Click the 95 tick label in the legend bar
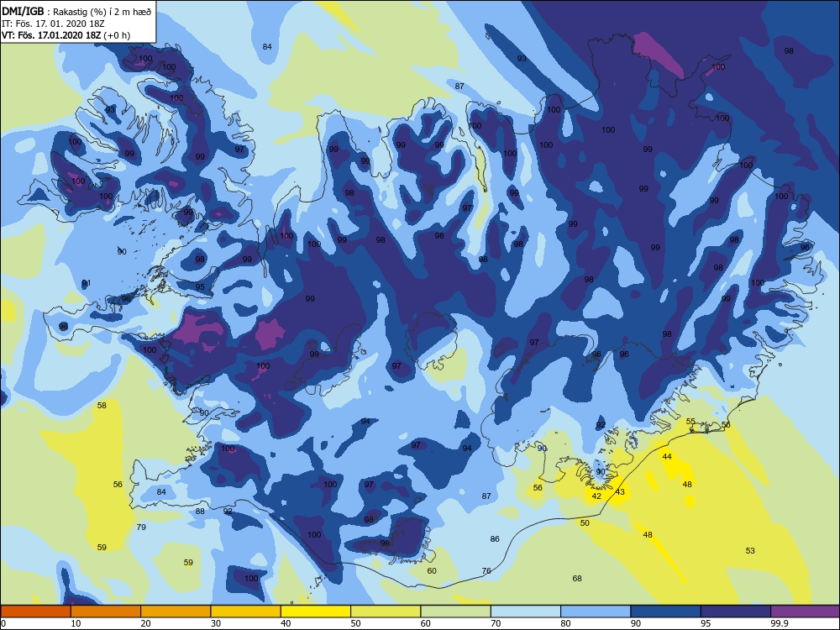The width and height of the screenshot is (840, 630). point(706,623)
